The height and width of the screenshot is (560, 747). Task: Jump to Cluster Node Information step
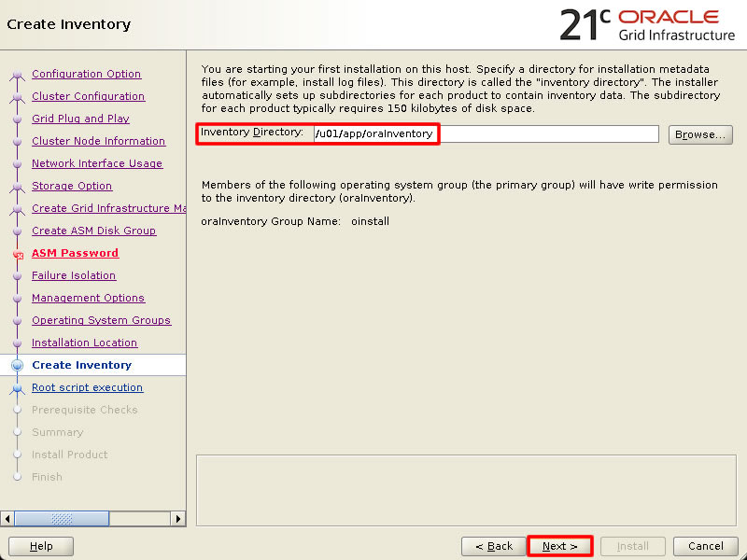click(98, 141)
